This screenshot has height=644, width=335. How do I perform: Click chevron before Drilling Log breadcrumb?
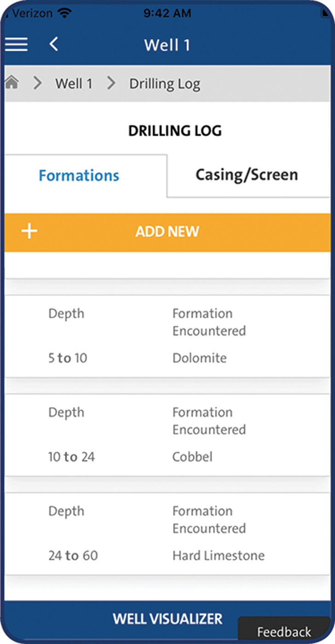tap(111, 83)
